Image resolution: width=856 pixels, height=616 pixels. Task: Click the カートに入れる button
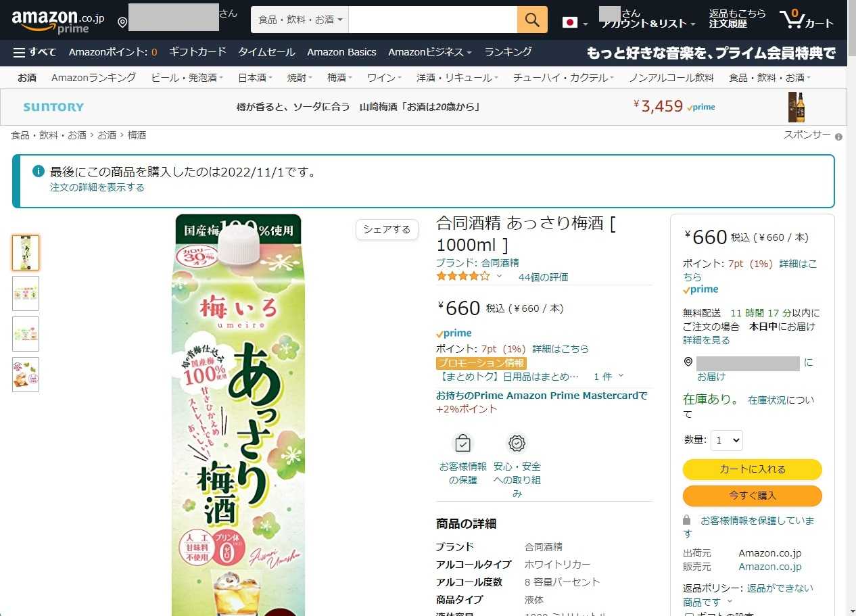click(752, 469)
